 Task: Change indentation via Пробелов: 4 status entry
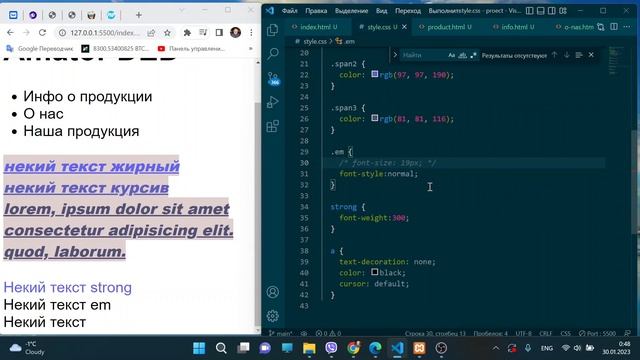click(490, 333)
